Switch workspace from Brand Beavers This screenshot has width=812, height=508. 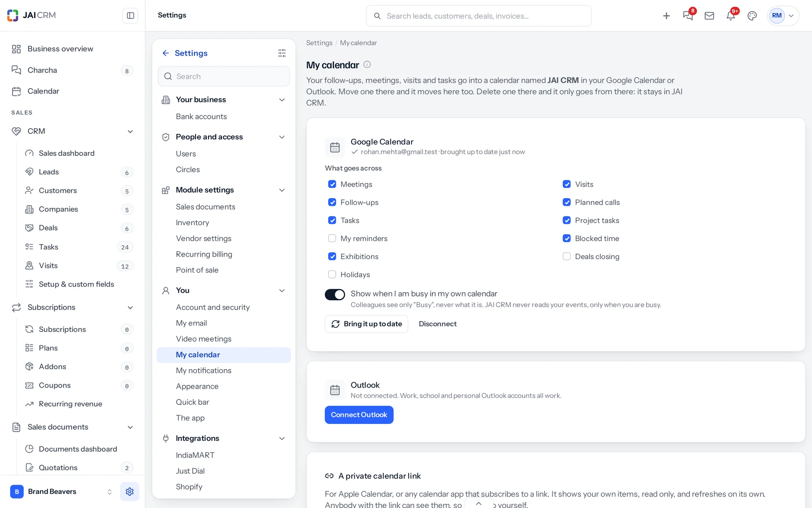point(61,491)
